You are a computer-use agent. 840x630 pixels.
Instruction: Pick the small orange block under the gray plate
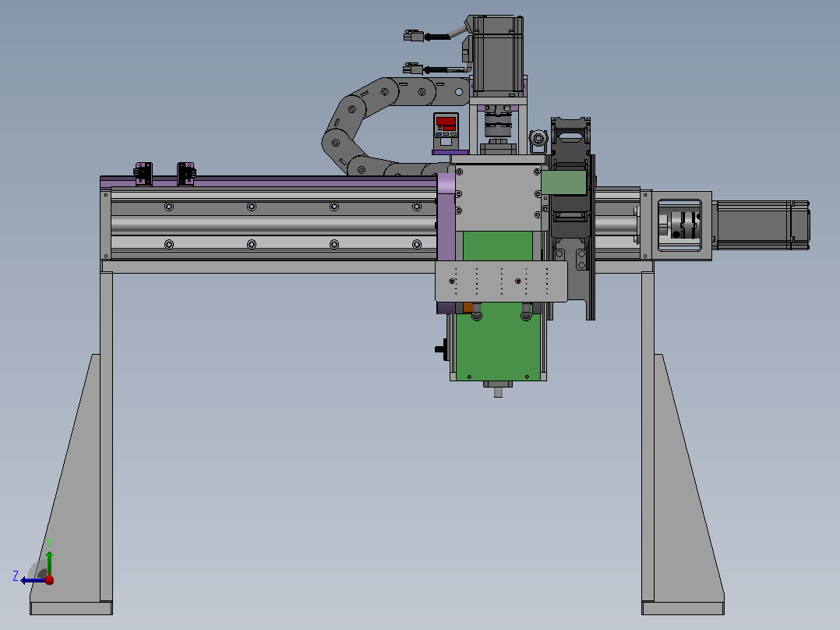(x=468, y=308)
